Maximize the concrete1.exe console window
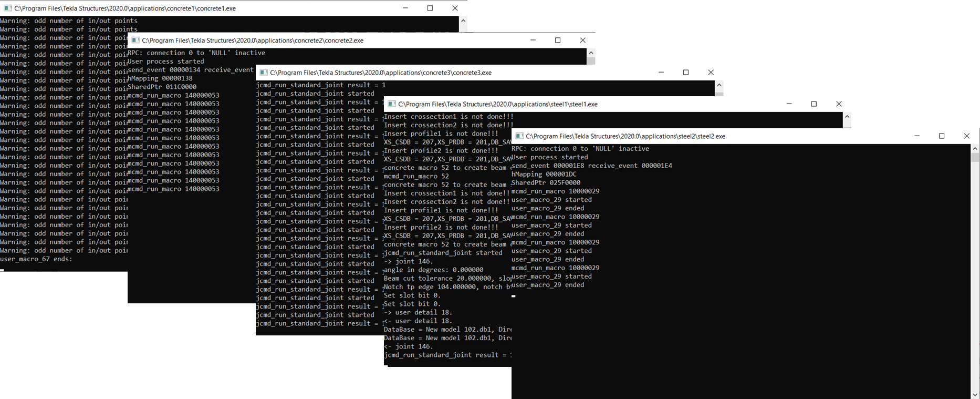Viewport: 980px width, 399px height. pos(430,8)
